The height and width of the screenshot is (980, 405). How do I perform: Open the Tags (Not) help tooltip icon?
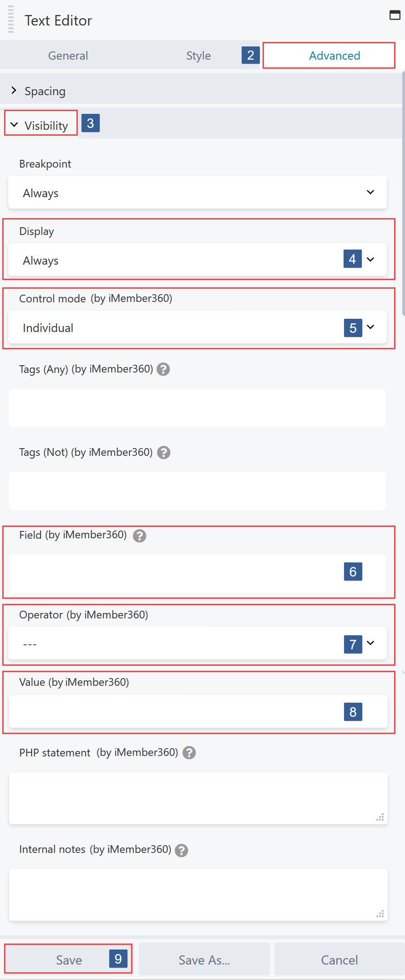(163, 453)
